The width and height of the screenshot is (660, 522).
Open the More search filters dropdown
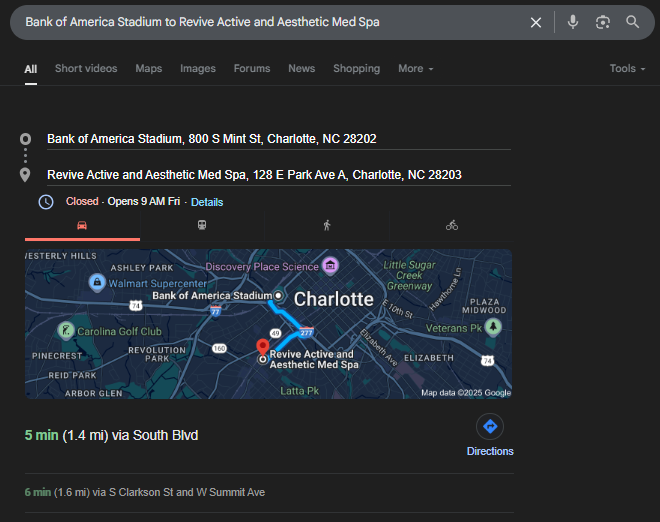(x=415, y=69)
